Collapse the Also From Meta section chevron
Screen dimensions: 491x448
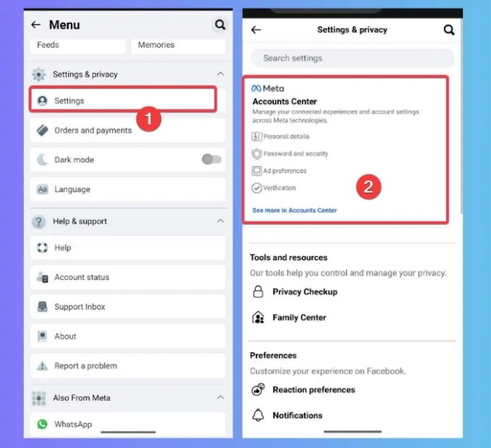point(220,398)
